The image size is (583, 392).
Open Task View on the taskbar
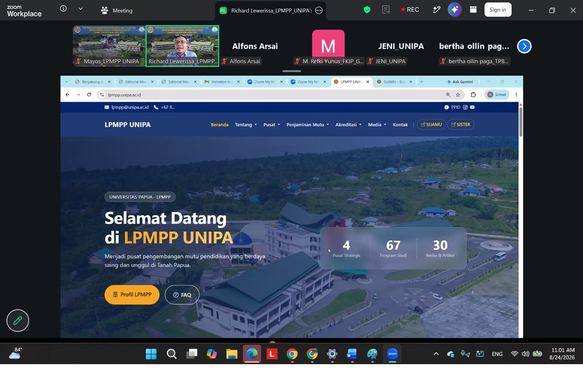(192, 354)
